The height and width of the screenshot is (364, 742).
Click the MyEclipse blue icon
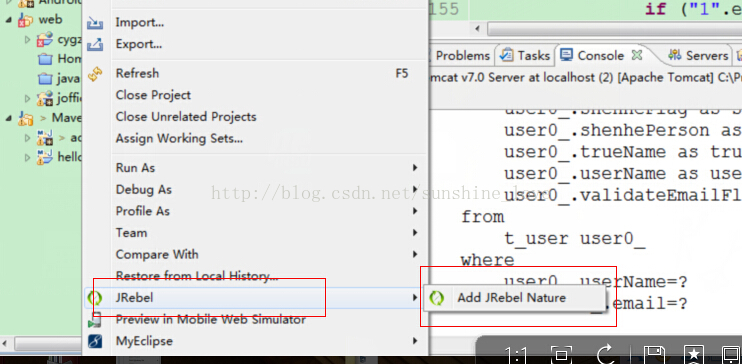coord(95,341)
